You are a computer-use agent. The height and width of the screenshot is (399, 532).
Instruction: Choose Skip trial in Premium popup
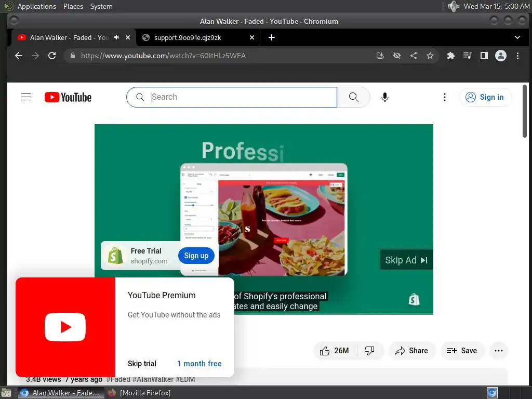(142, 363)
